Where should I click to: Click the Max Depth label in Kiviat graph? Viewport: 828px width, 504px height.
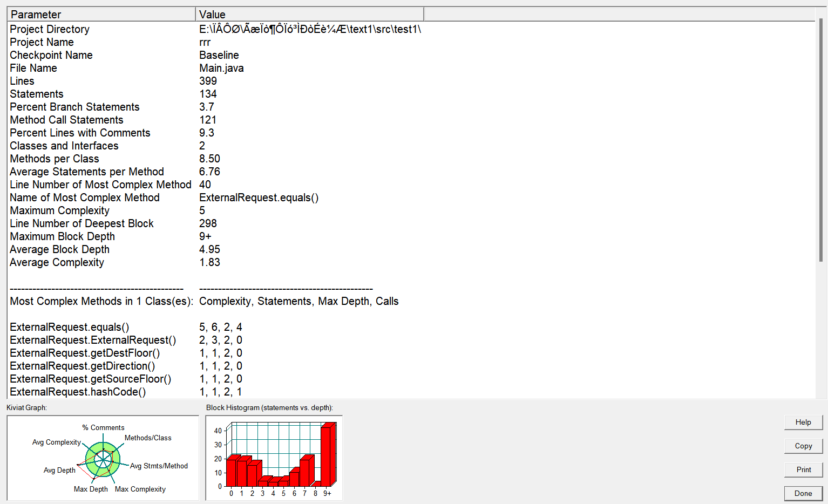91,489
